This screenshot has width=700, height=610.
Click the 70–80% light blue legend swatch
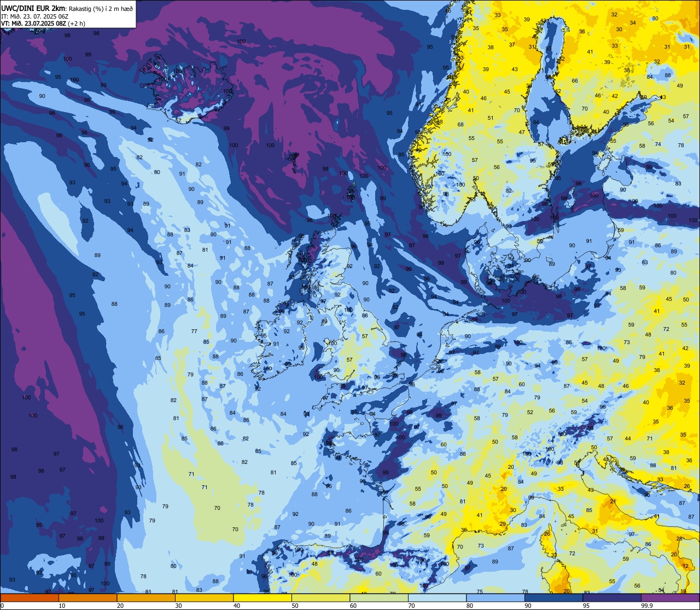click(437, 597)
